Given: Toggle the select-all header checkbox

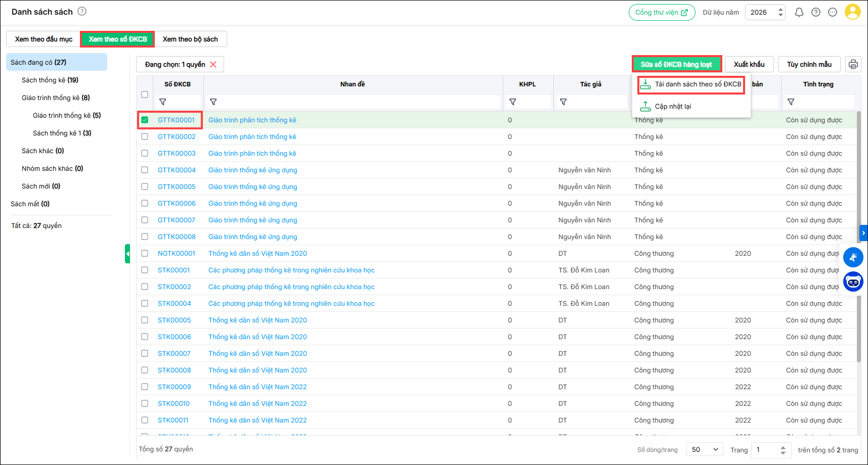Looking at the screenshot, I should [145, 95].
